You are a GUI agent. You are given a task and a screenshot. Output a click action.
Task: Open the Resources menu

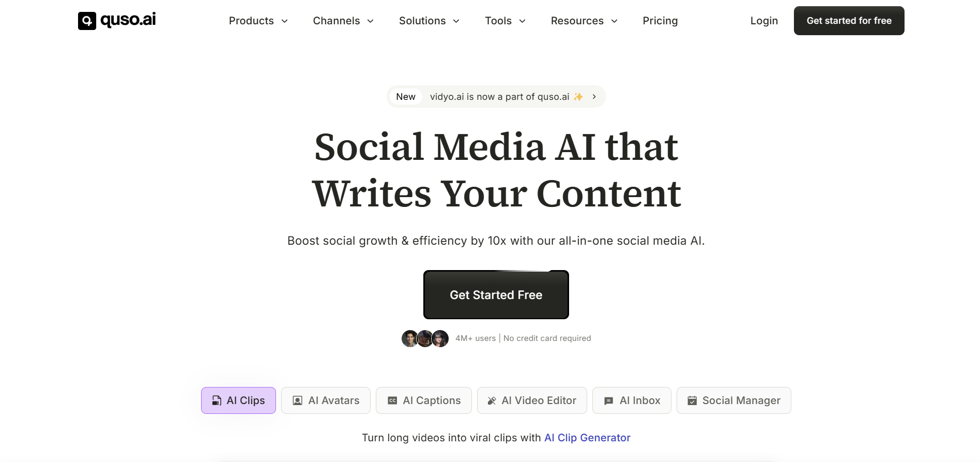584,21
